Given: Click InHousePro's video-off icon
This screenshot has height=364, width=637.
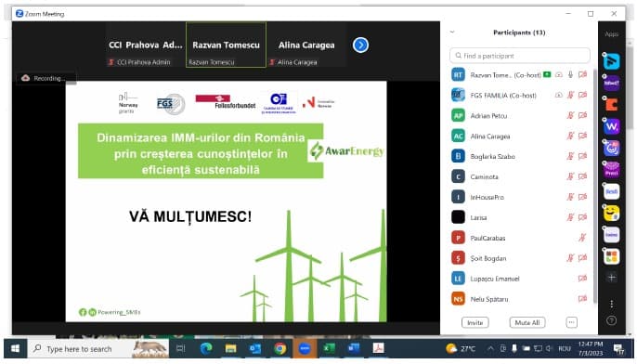Looking at the screenshot, I should pos(582,197).
